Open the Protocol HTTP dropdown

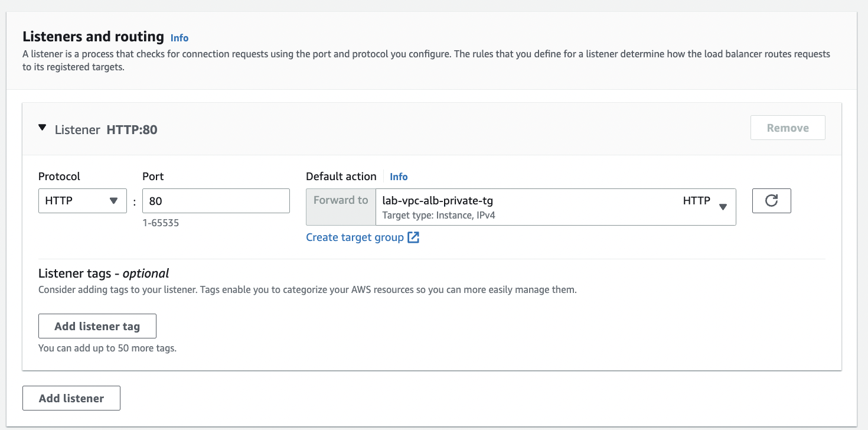[x=81, y=201]
